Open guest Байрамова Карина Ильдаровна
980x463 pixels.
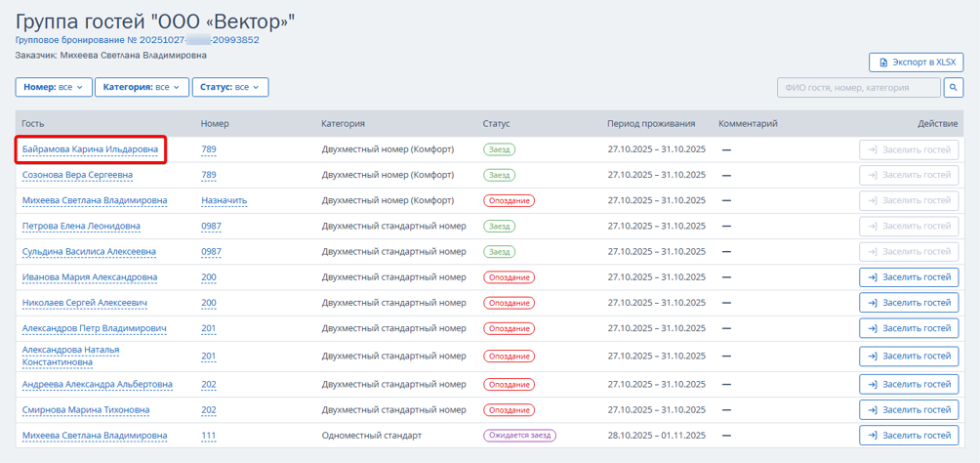tap(90, 149)
